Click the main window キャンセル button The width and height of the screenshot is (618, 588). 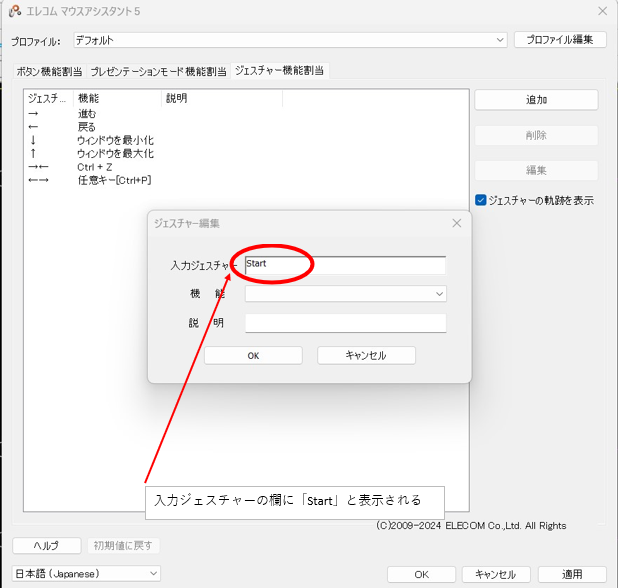pyautogui.click(x=496, y=574)
